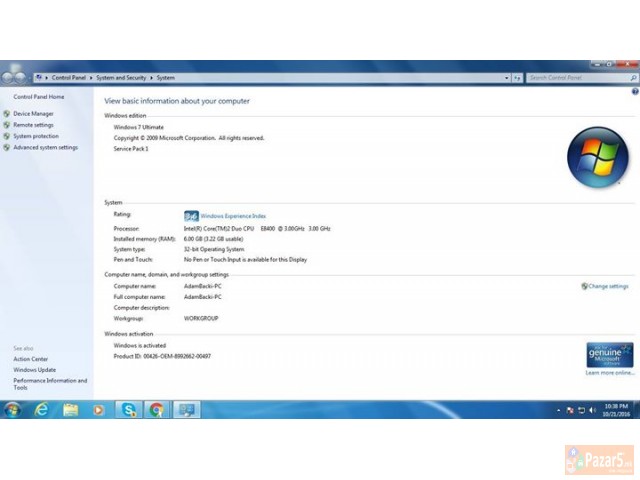
Task: Click Advanced system settings link
Action: click(45, 147)
